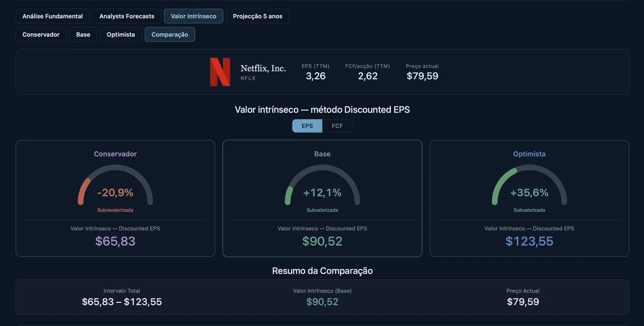The image size is (644, 326).
Task: Select the $90,52 value in Base card
Action: click(x=322, y=241)
